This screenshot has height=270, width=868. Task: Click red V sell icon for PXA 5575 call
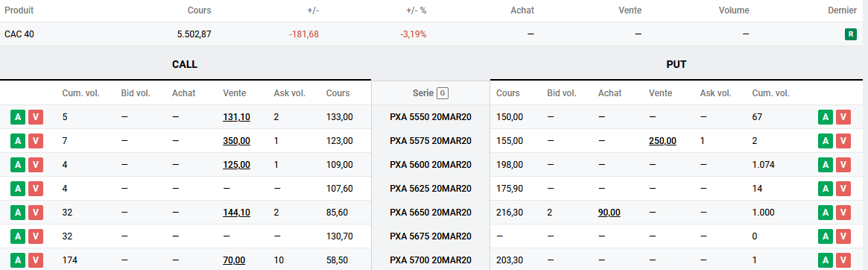coord(36,141)
